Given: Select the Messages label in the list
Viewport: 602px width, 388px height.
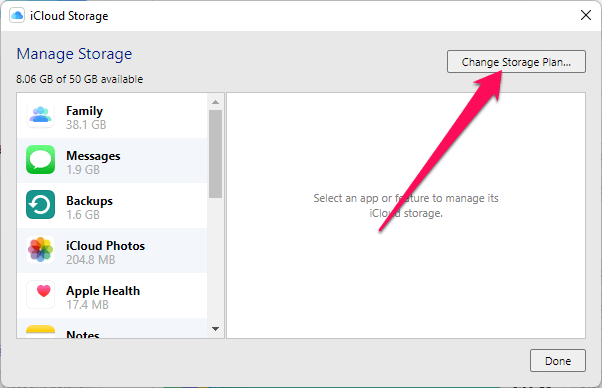Looking at the screenshot, I should pyautogui.click(x=93, y=156).
